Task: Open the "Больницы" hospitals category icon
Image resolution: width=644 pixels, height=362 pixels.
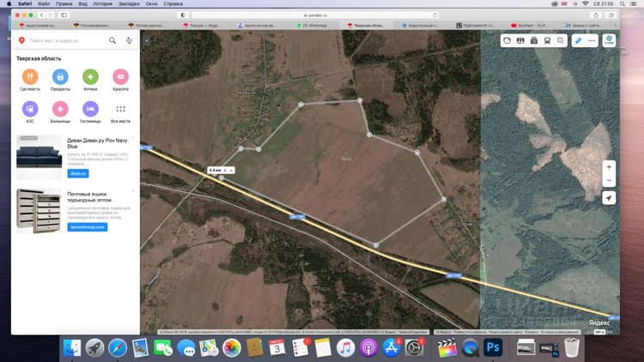Action: (x=60, y=109)
